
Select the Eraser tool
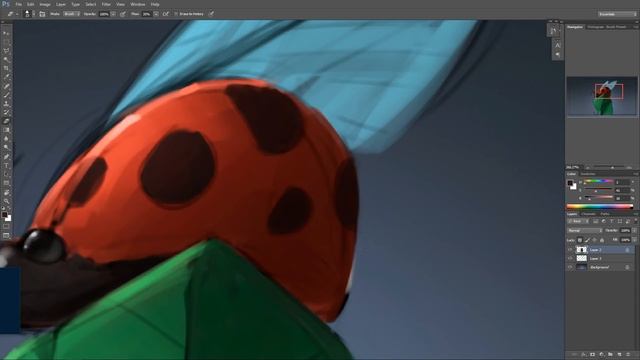pyautogui.click(x=6, y=121)
